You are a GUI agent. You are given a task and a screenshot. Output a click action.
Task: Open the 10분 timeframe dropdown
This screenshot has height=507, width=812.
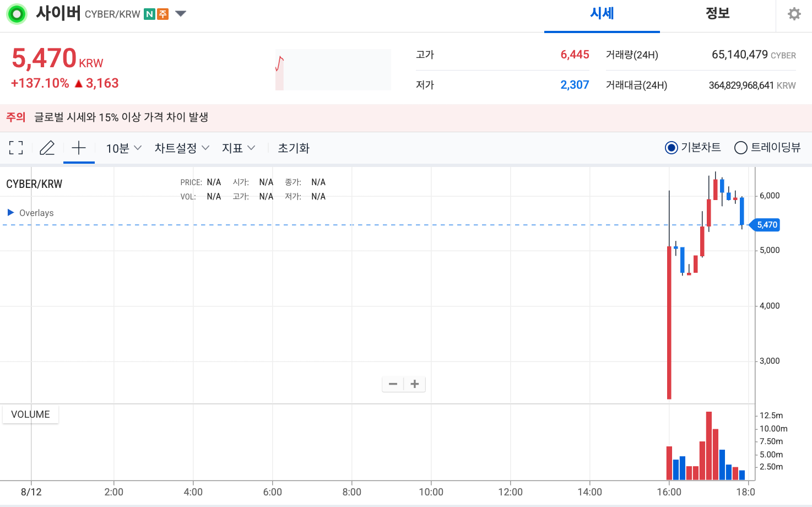pyautogui.click(x=122, y=148)
